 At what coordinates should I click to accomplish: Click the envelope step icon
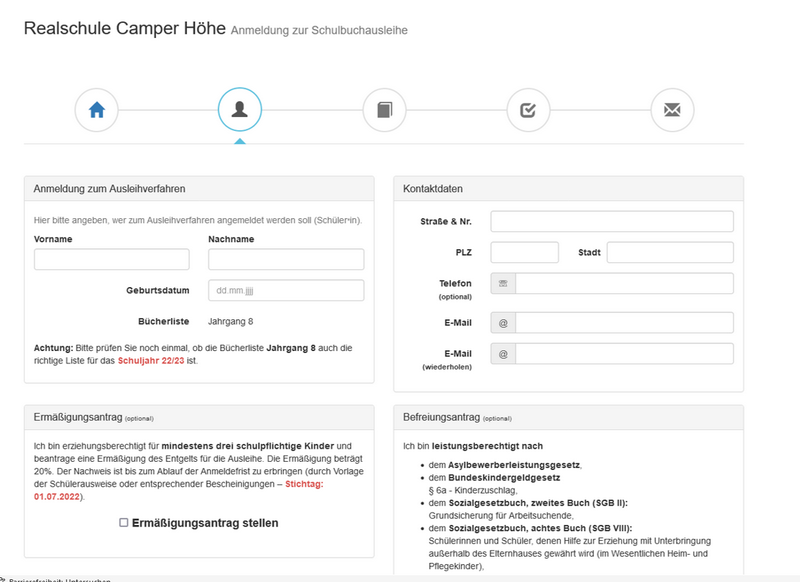coord(672,110)
